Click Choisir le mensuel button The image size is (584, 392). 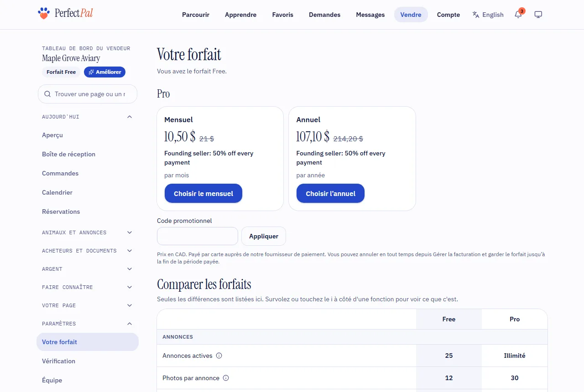coord(203,193)
